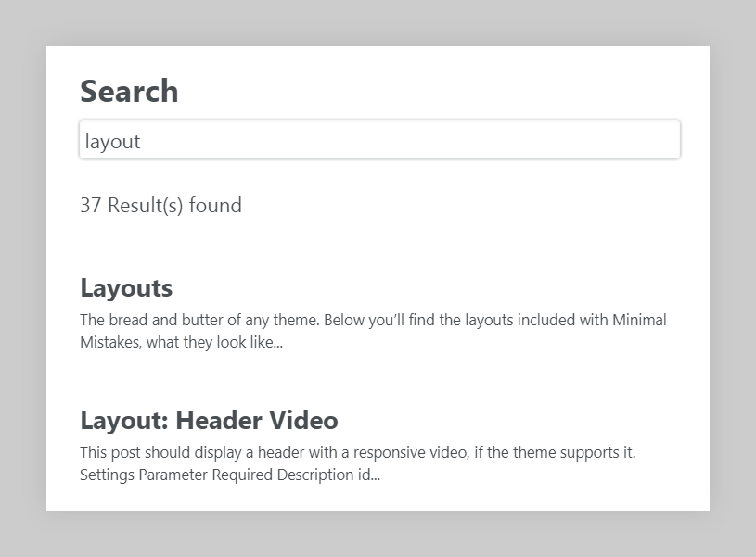Click the results count label above the listings
This screenshot has height=557, width=756.
pos(161,205)
